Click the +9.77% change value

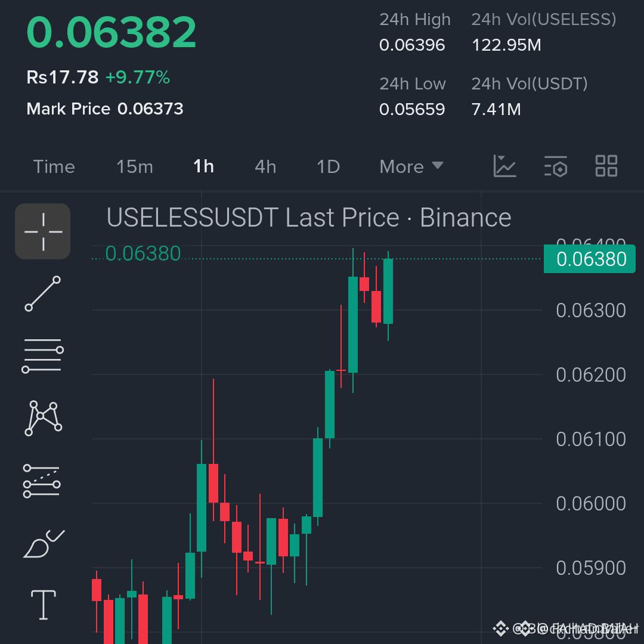pos(138,77)
